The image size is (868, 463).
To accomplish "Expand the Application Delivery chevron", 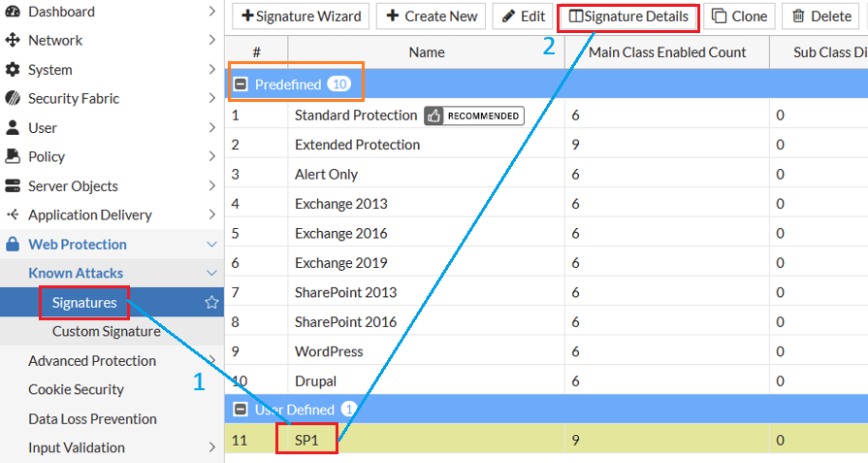I will coord(212,215).
